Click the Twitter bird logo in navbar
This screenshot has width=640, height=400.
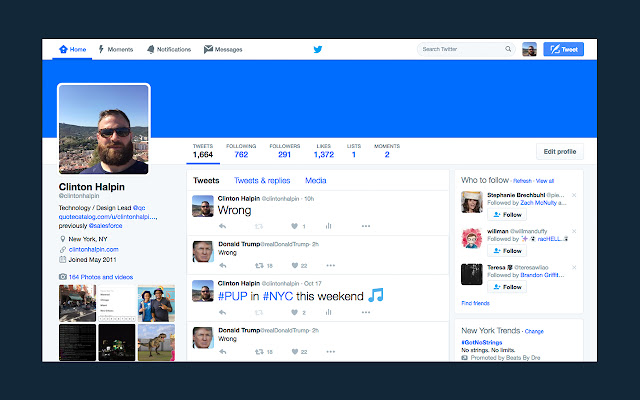pyautogui.click(x=318, y=49)
